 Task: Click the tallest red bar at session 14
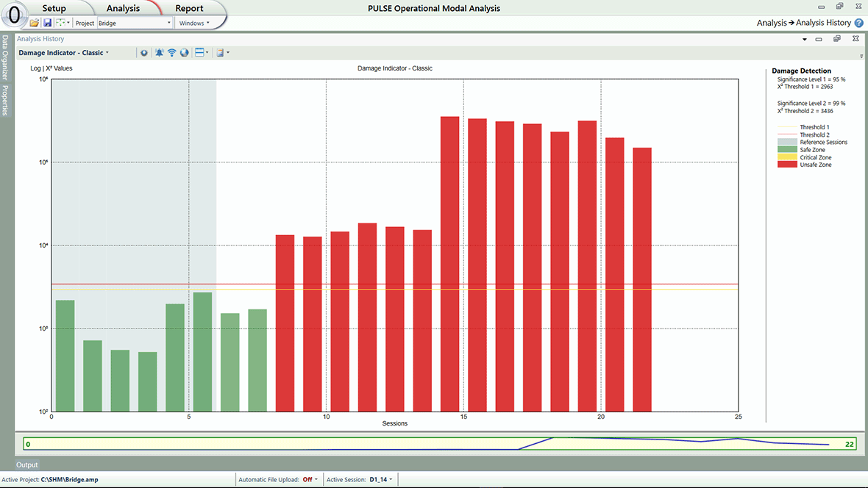(x=449, y=263)
